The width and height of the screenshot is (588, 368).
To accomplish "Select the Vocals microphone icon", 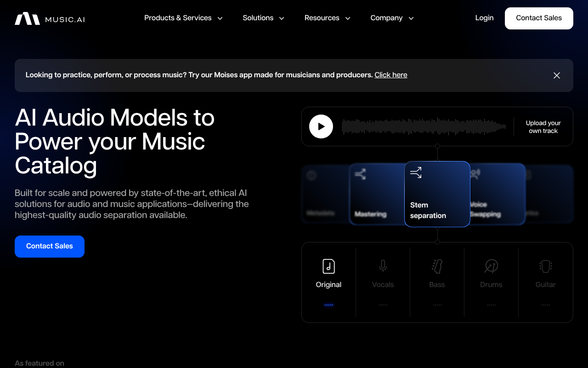I will [383, 266].
